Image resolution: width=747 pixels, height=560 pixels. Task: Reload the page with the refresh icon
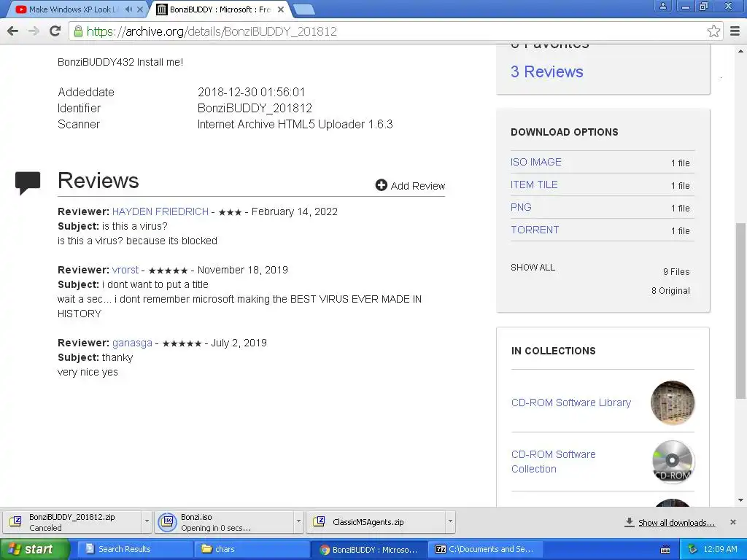[x=55, y=31]
